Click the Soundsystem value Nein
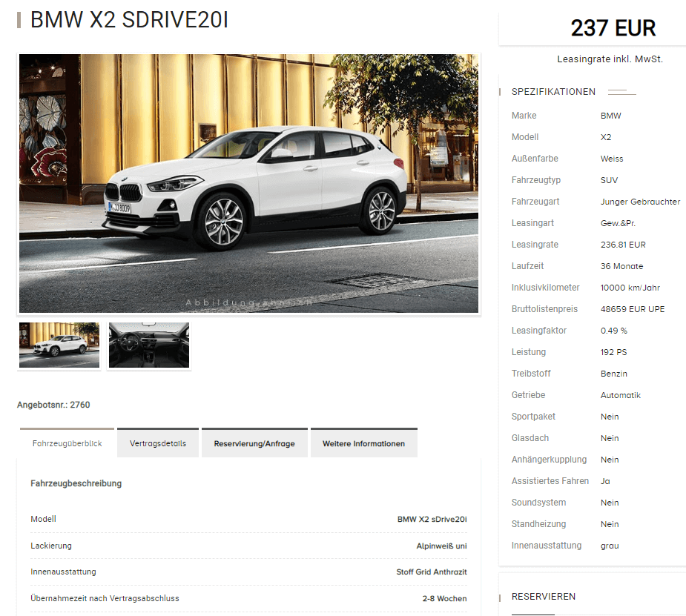 [610, 503]
